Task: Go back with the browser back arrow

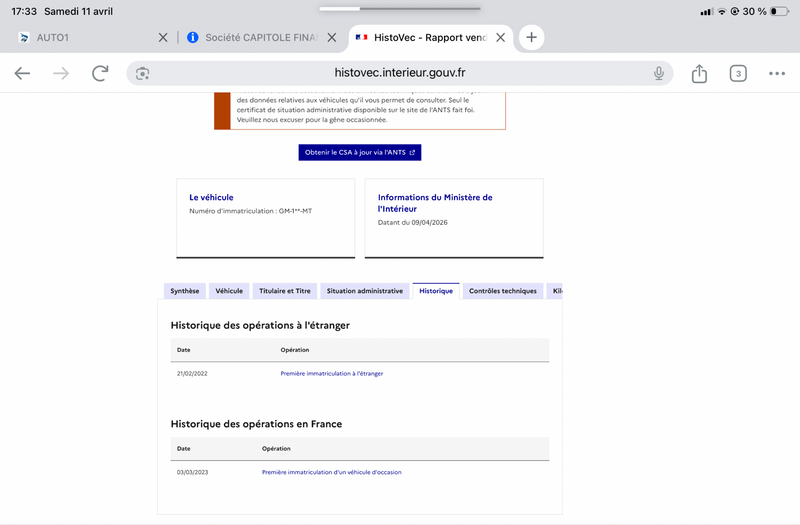Action: (22, 73)
